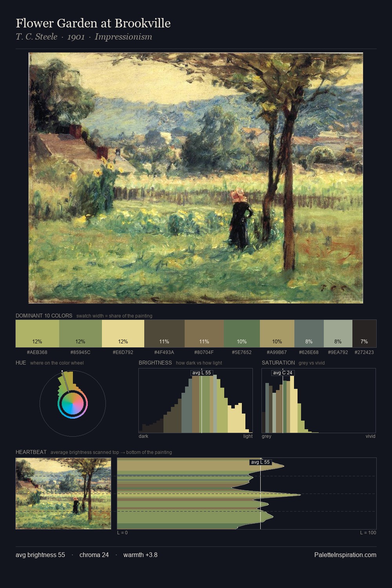Click the hex code text '#272423'
392x588 pixels.
[x=364, y=352]
